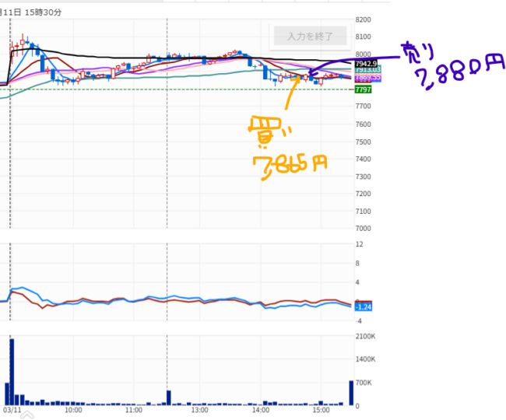Click the orange handwritten 買い 7,865円 annotation
Image resolution: width=506 pixels, height=420 pixels.
[286, 148]
